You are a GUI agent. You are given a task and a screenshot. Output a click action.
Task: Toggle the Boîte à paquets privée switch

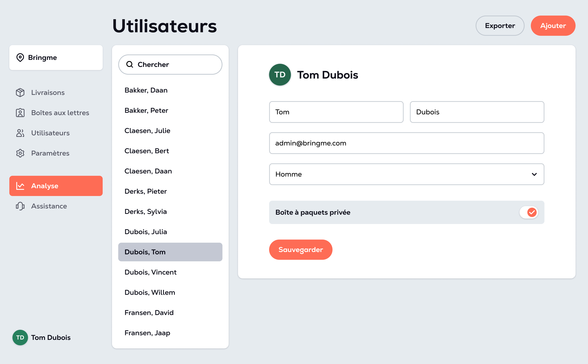(x=529, y=212)
